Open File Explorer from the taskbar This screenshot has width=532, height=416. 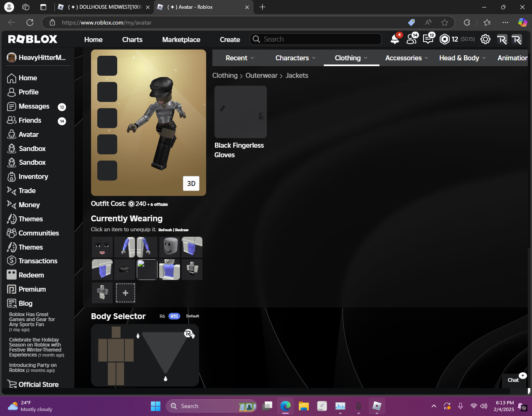(x=304, y=406)
